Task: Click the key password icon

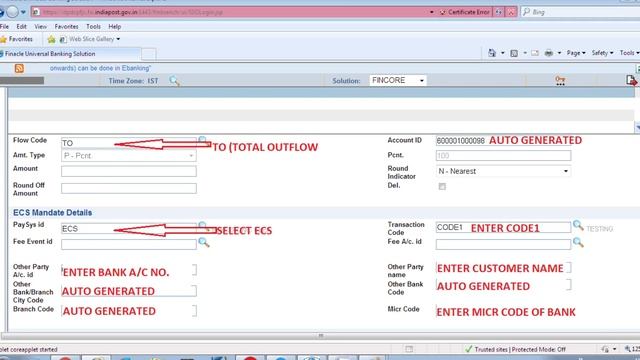Action: [560, 80]
